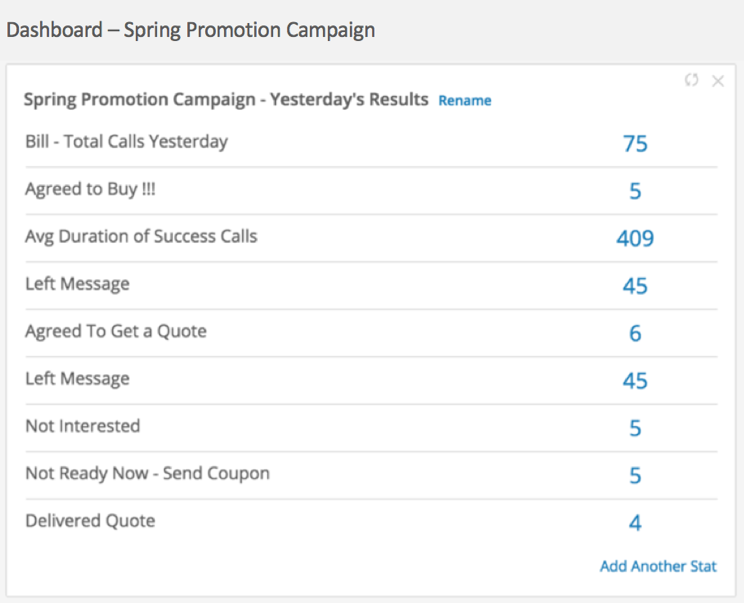Click the widget title Yesterday's Results
744x603 pixels.
(x=226, y=100)
